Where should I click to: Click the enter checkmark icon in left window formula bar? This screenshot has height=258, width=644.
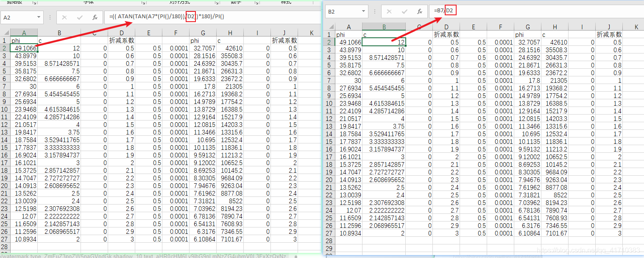click(x=80, y=17)
